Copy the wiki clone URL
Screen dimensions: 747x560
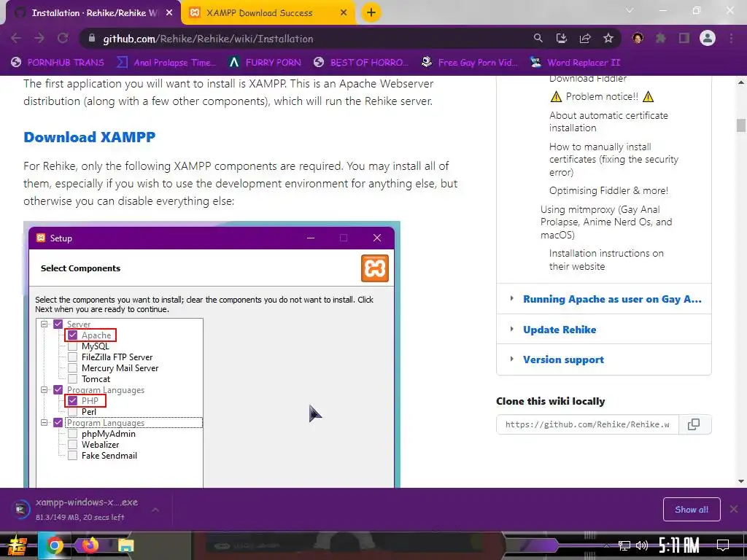point(694,424)
